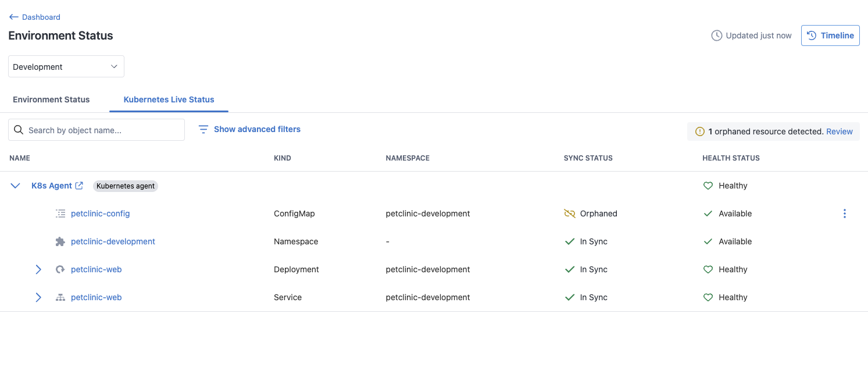This screenshot has height=370, width=868.
Task: Click the SYNC STATUS column header
Action: 588,158
